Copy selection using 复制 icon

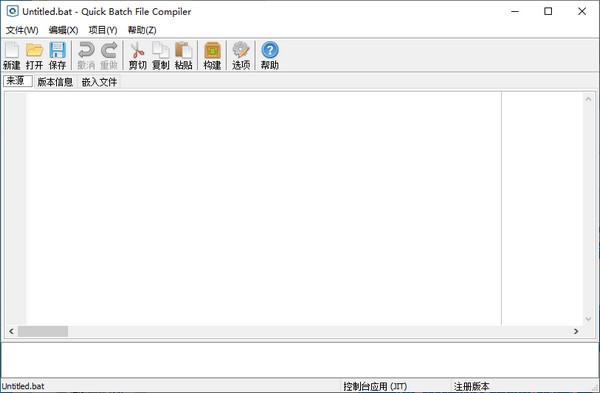tap(160, 56)
